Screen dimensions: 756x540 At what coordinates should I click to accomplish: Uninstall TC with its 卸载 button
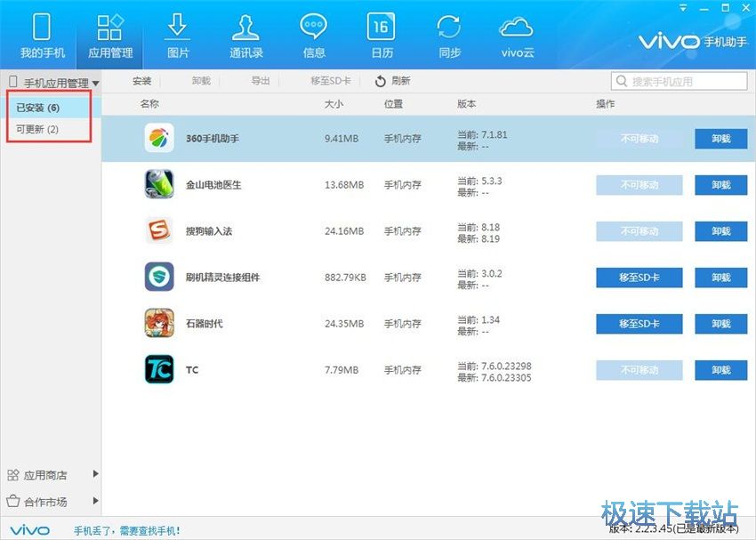tap(720, 370)
